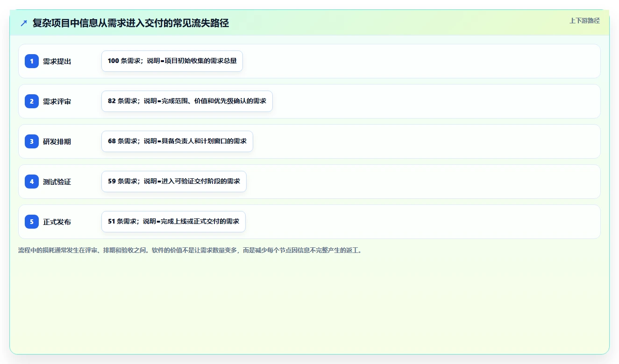Select the step 1 number badge
The height and width of the screenshot is (364, 619).
pos(32,61)
